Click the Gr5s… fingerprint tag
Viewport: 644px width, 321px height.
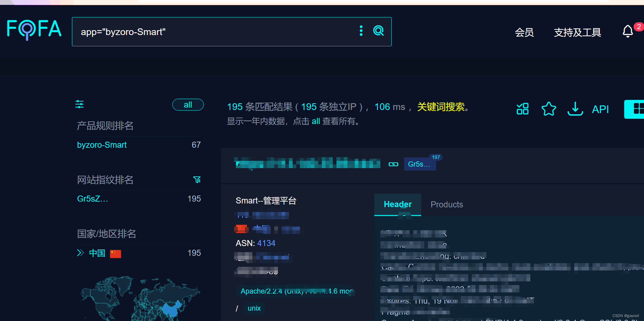(420, 164)
